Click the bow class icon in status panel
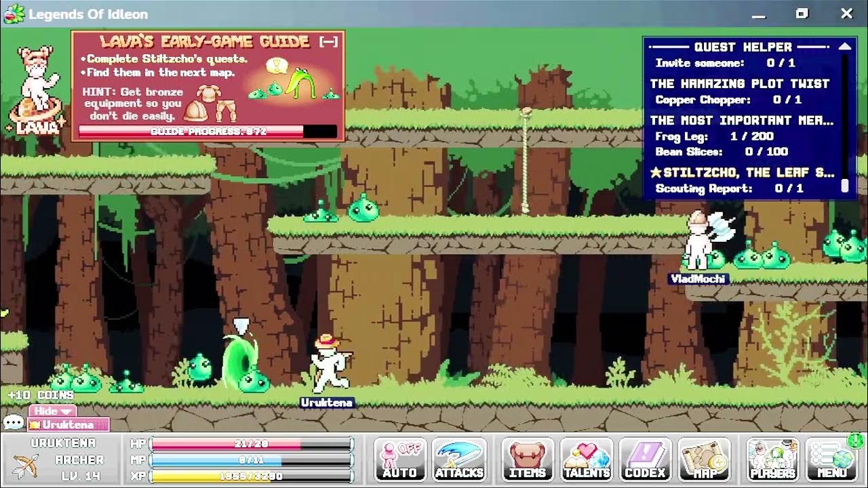 [26, 466]
